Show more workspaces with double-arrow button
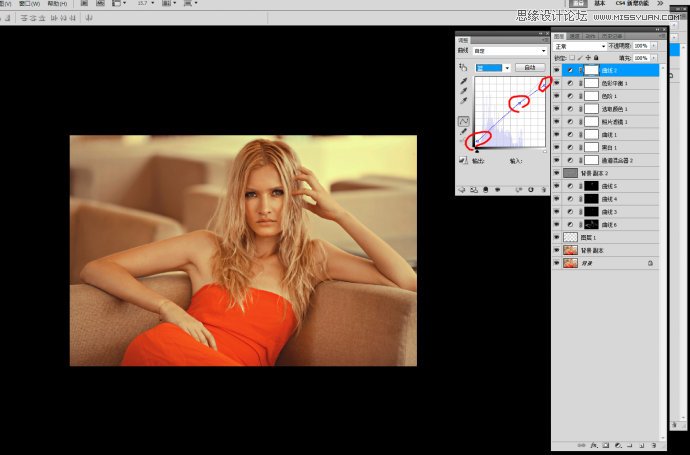 coord(660,4)
